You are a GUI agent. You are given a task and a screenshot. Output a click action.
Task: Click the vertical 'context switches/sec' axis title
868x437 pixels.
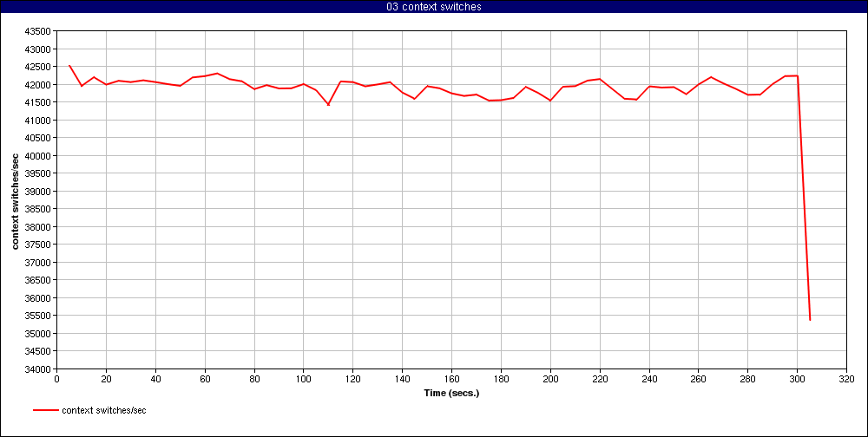pyautogui.click(x=15, y=199)
